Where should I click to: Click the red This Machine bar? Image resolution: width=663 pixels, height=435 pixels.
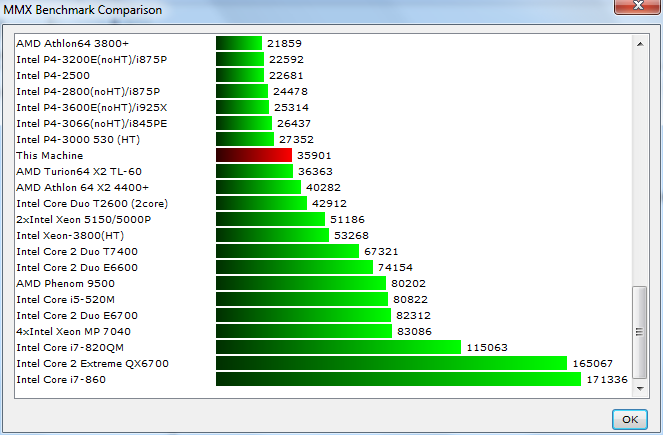coord(254,155)
